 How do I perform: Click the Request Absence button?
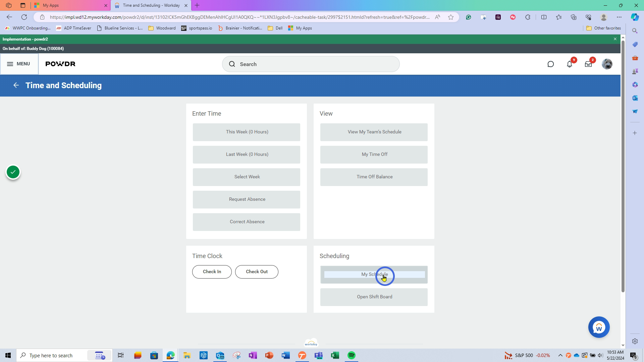247,199
